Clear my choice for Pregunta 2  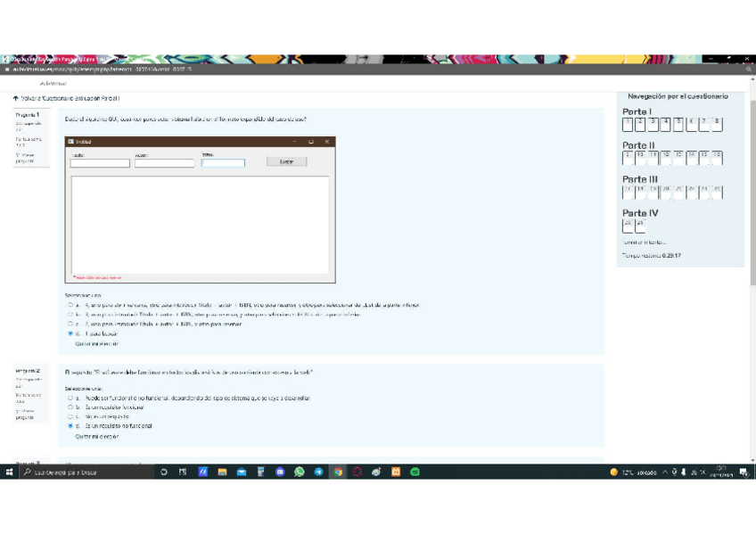[x=96, y=437]
